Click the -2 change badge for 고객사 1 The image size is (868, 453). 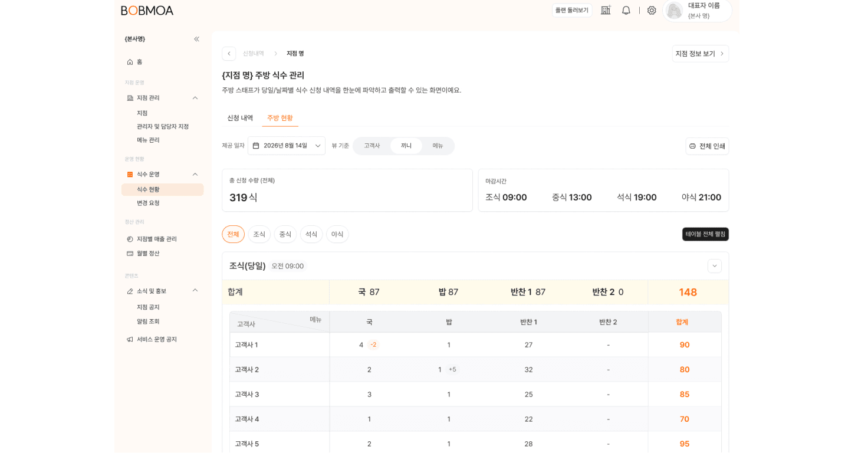[x=373, y=345]
